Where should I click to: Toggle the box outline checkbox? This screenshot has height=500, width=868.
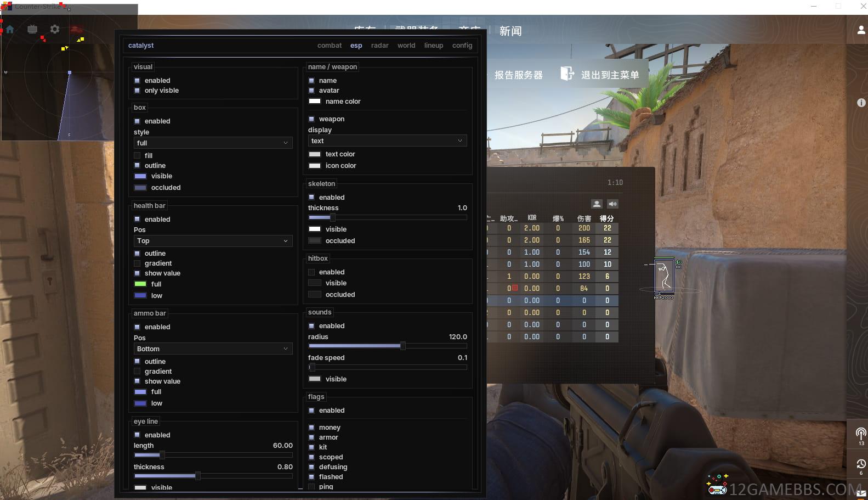[x=137, y=166]
